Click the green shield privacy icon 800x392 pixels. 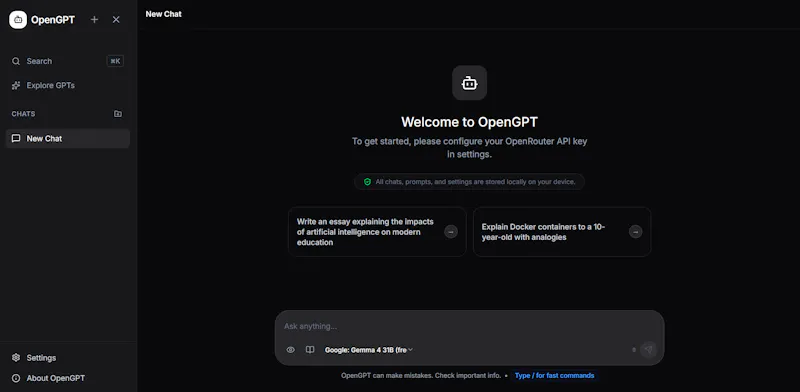point(367,182)
